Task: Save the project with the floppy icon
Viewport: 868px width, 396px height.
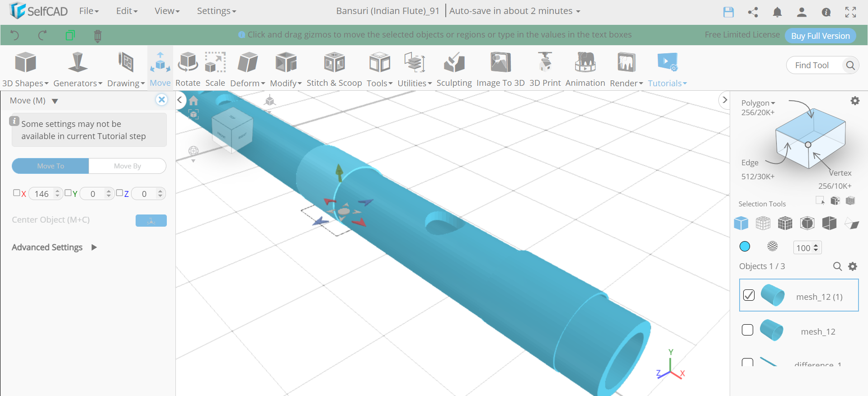Action: (x=728, y=12)
